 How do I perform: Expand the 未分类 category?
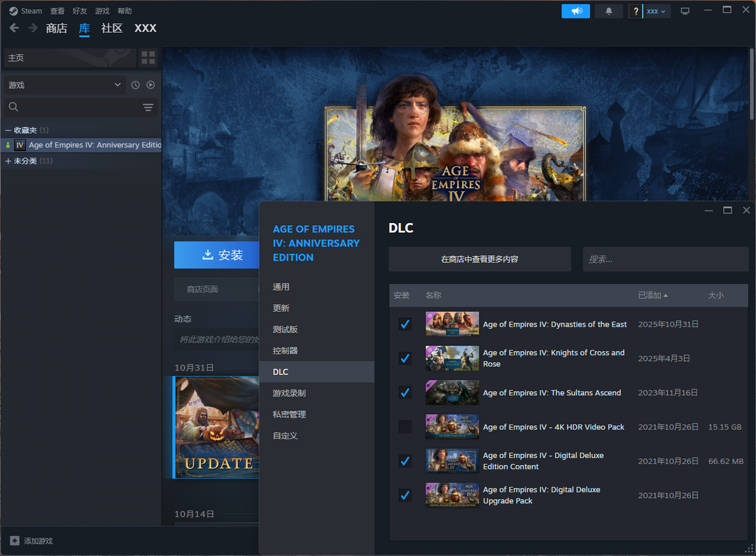(8, 161)
